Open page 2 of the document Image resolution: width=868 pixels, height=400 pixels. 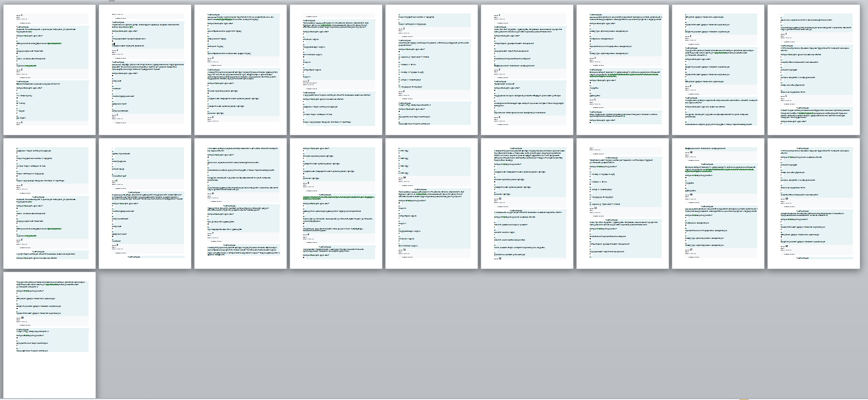click(145, 70)
